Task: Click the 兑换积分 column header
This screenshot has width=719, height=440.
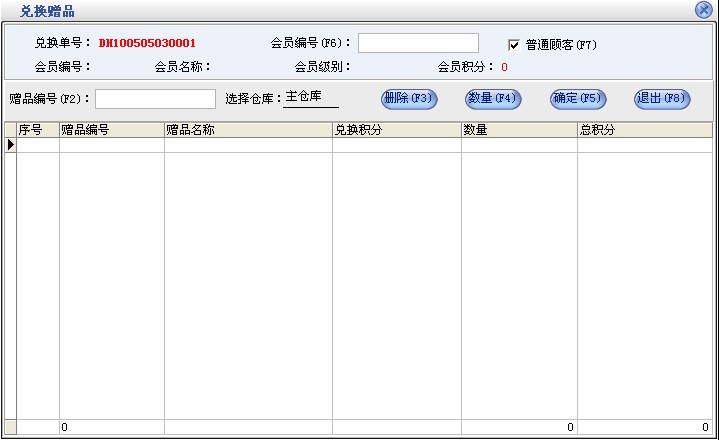Action: 396,130
